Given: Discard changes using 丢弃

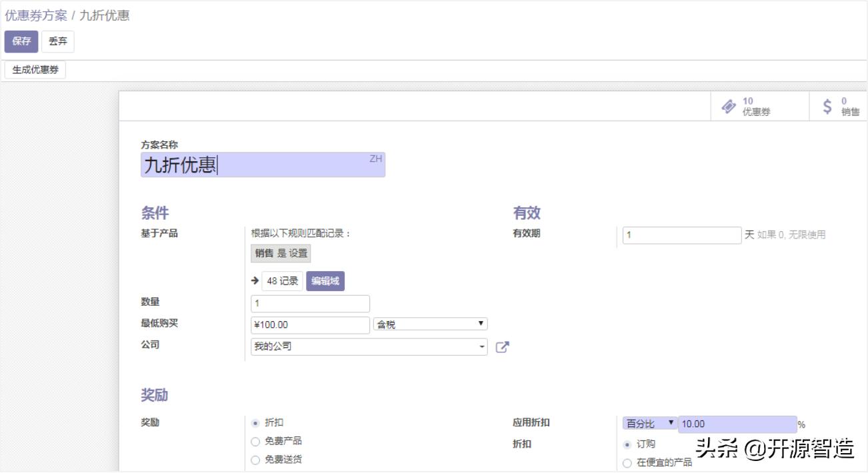Looking at the screenshot, I should (57, 41).
